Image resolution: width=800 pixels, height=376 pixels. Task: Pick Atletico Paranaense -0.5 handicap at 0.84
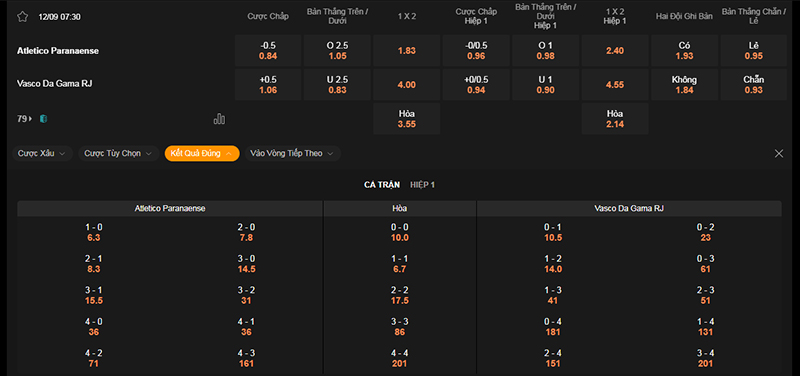pos(268,51)
